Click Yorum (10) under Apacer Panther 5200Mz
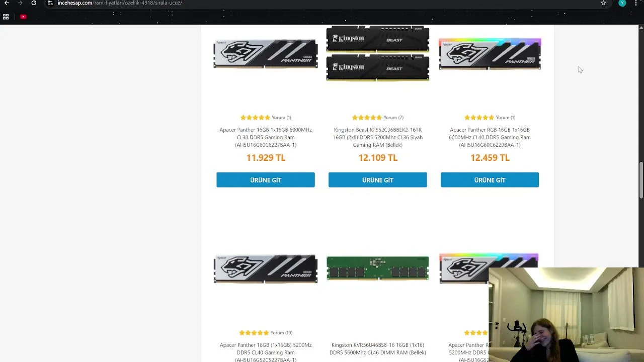The image size is (644, 362). point(281,333)
